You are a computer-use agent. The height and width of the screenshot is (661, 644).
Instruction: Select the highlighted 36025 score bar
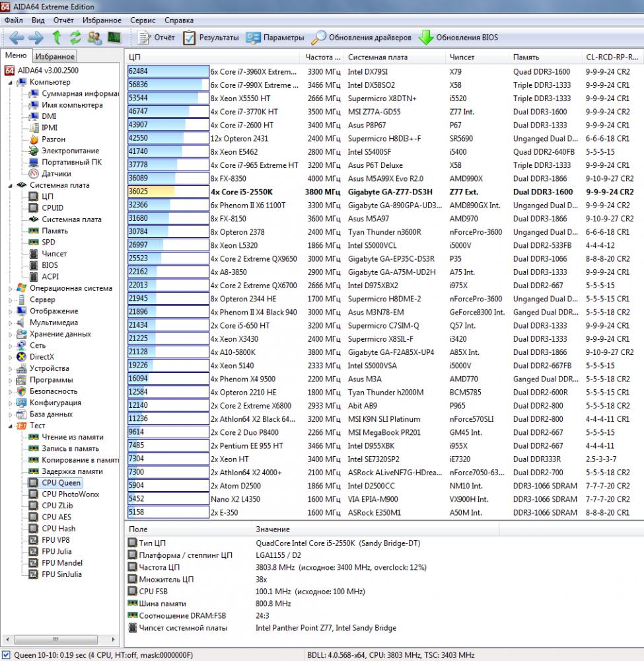point(168,192)
